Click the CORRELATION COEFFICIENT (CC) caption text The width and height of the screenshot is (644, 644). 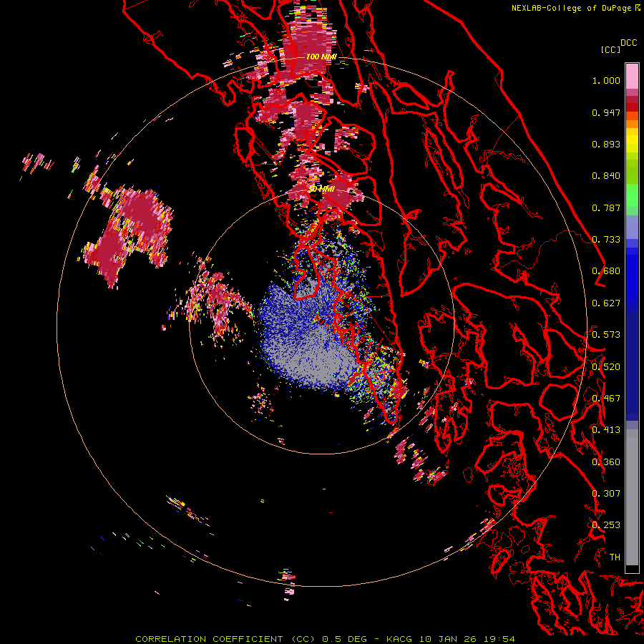click(225, 639)
